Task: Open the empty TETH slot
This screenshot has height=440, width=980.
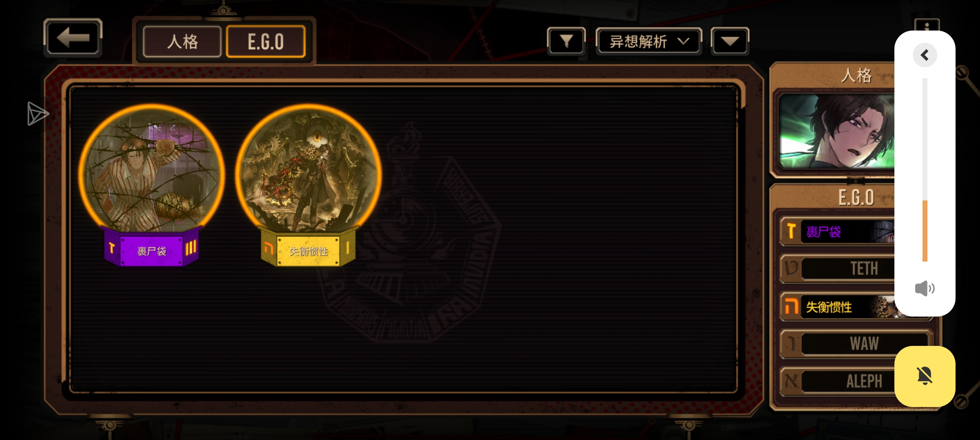Action: pos(838,268)
